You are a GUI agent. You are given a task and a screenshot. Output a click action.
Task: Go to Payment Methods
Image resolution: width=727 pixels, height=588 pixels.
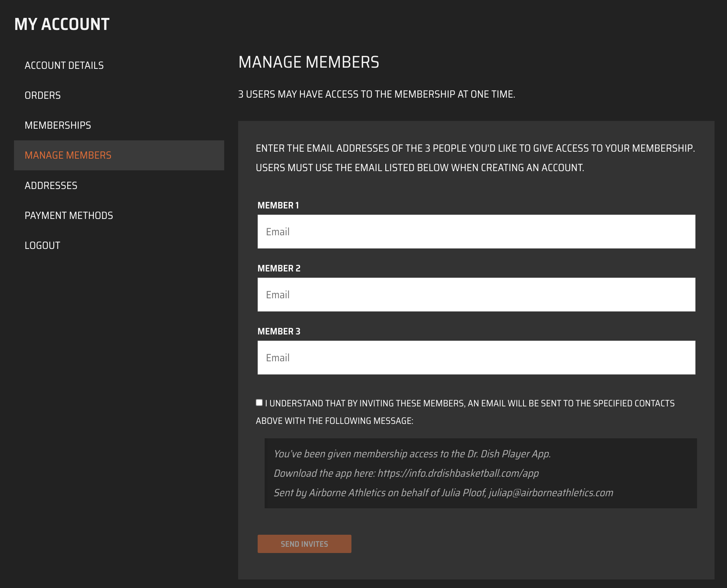(x=69, y=215)
